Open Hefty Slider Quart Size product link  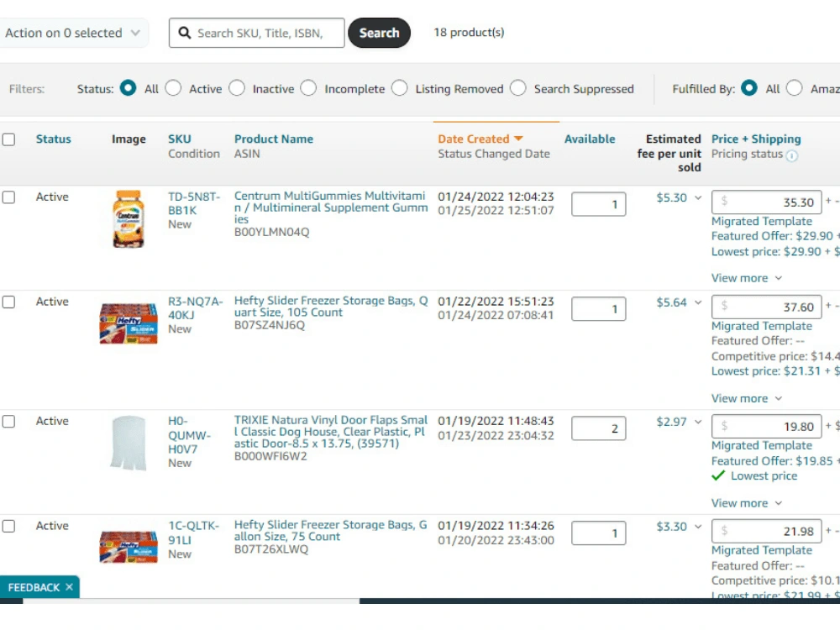tap(330, 307)
